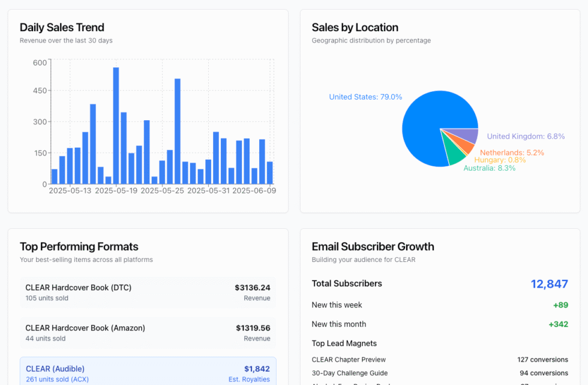Open CLEAR Chapter Preview lead magnet
Screen dimensions: 588x385
pyautogui.click(x=440, y=360)
